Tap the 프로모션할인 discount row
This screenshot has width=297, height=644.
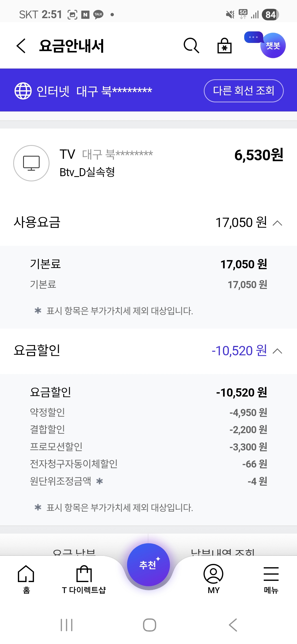tap(148, 447)
